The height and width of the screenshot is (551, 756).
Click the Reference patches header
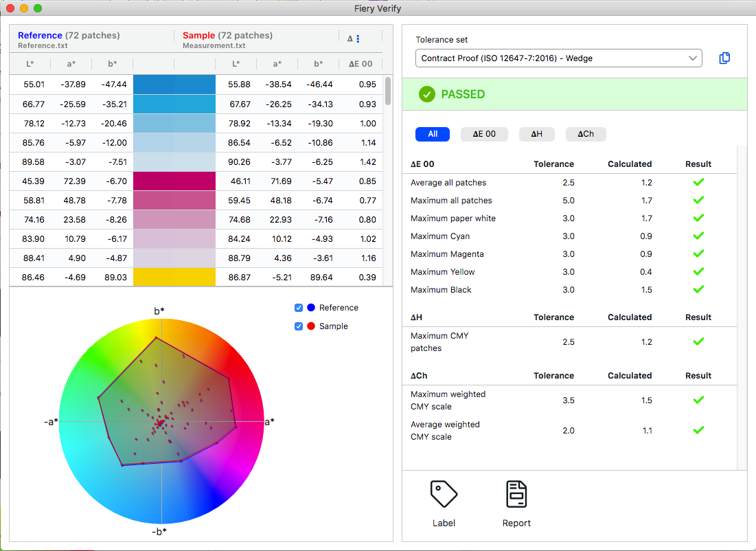pyautogui.click(x=69, y=36)
